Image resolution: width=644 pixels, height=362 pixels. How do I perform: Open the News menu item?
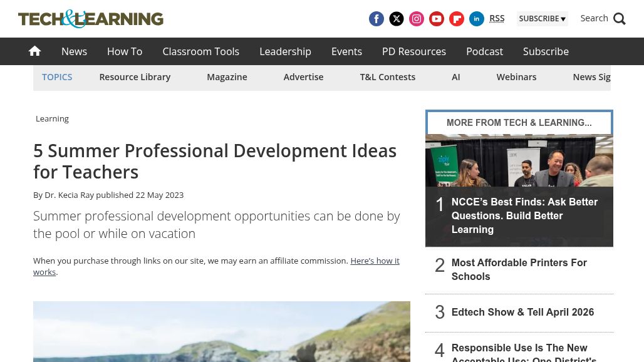[x=74, y=51]
